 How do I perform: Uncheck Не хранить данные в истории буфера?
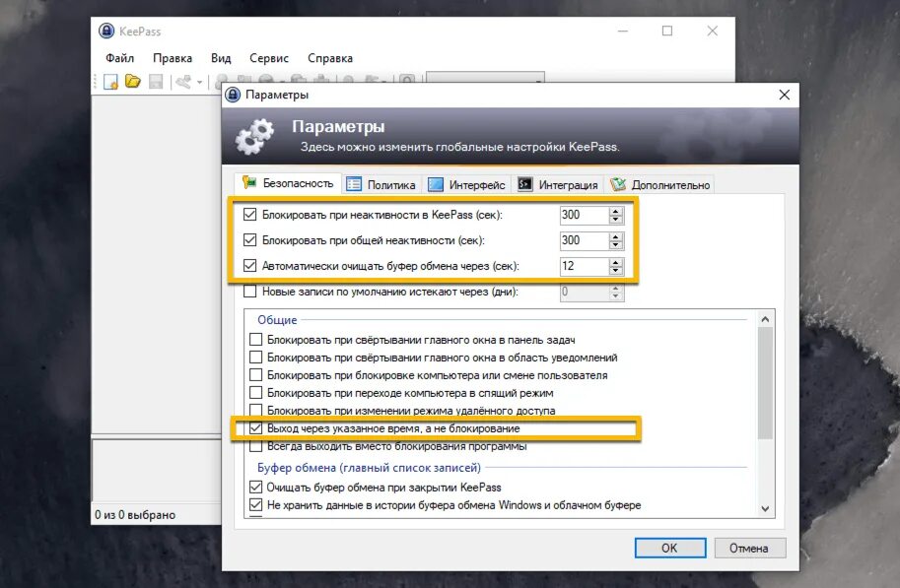click(x=256, y=505)
